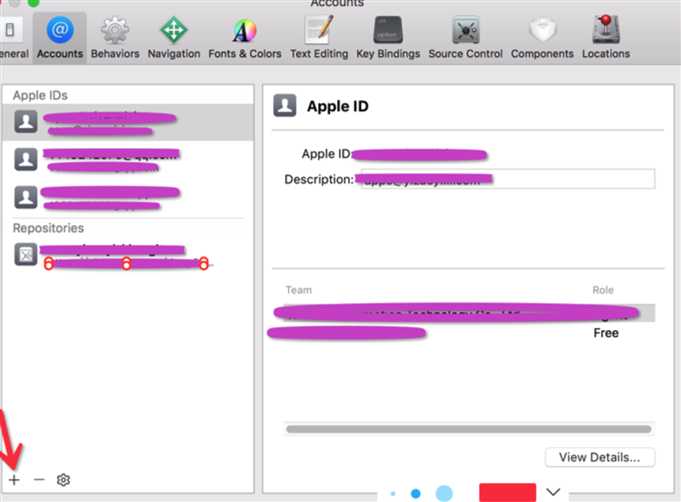Select the first Apple ID account
The height and width of the screenshot is (502, 681).
pos(128,122)
